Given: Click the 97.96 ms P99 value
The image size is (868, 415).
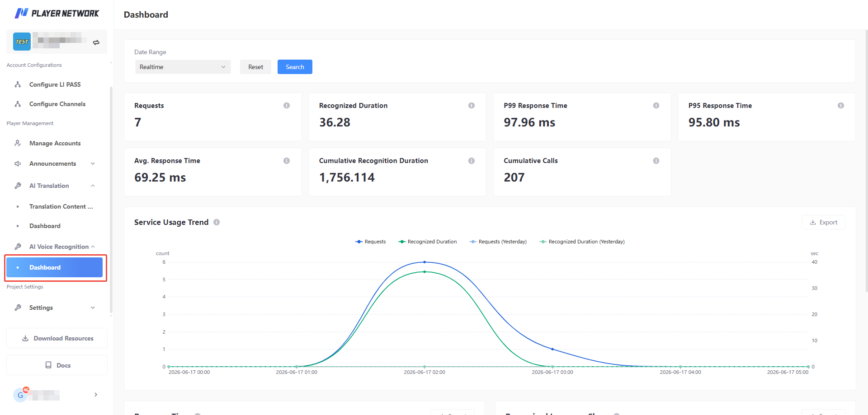Looking at the screenshot, I should (529, 122).
